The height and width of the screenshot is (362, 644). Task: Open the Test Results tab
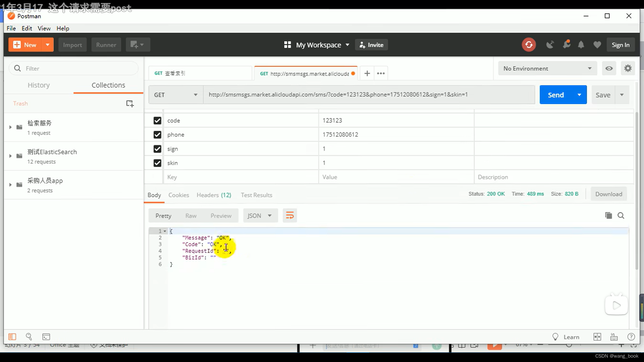click(257, 195)
